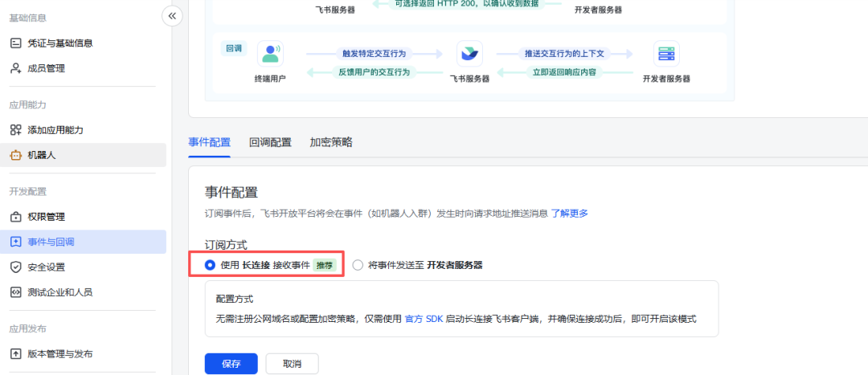
Task: Click the 开发者服务器 server icon in callback row
Action: pyautogui.click(x=666, y=54)
